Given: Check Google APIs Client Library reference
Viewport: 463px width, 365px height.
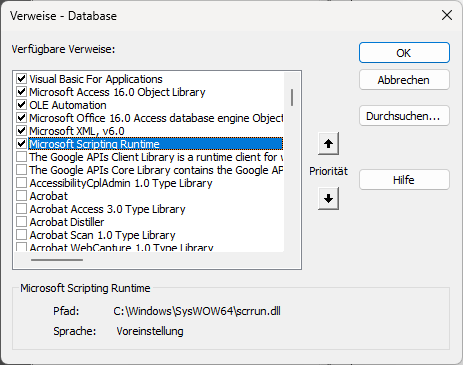Looking at the screenshot, I should pyautogui.click(x=22, y=157).
